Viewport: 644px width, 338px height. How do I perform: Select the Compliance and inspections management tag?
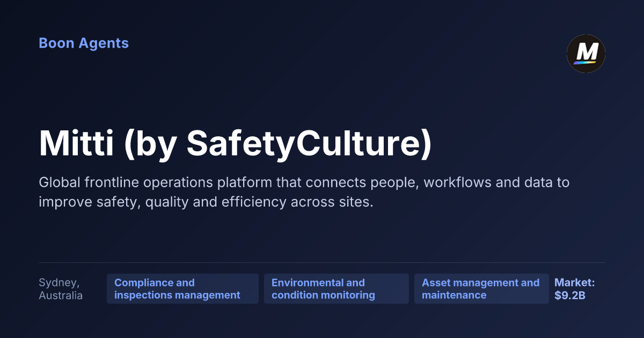click(x=182, y=289)
